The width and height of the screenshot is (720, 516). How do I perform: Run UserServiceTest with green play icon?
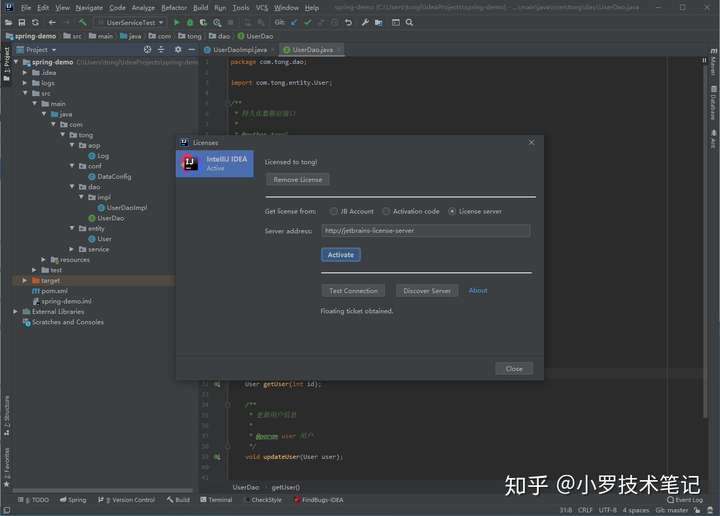pyautogui.click(x=176, y=22)
